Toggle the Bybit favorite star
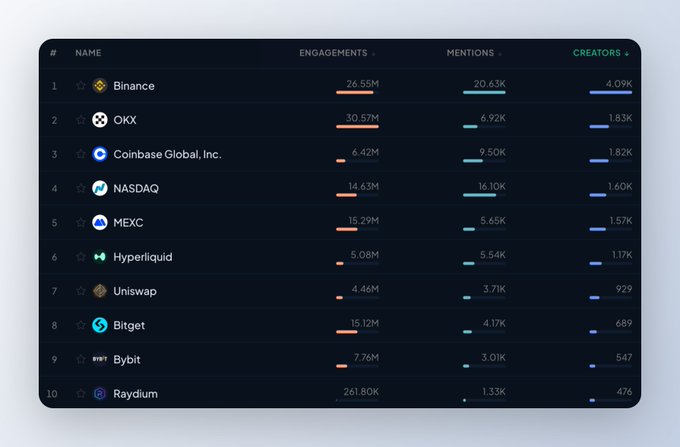The image size is (680, 447). 81,359
